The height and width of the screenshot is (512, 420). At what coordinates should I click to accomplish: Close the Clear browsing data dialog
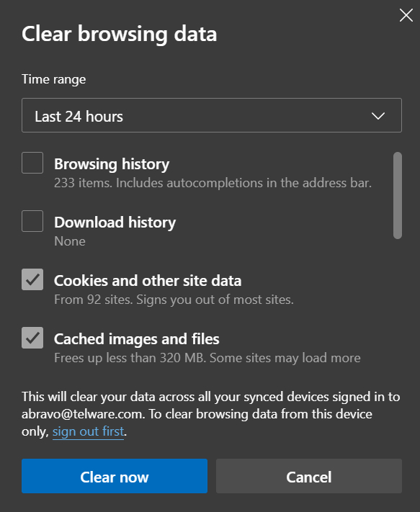coord(406,15)
